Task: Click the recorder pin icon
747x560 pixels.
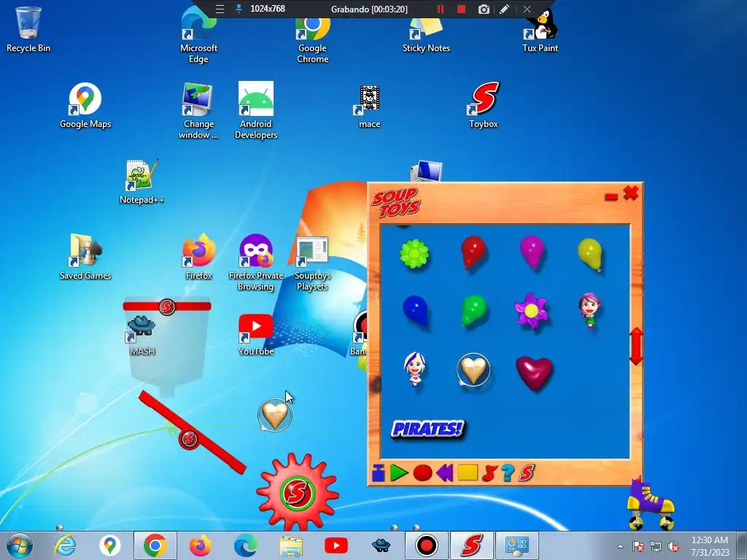Action: [239, 9]
